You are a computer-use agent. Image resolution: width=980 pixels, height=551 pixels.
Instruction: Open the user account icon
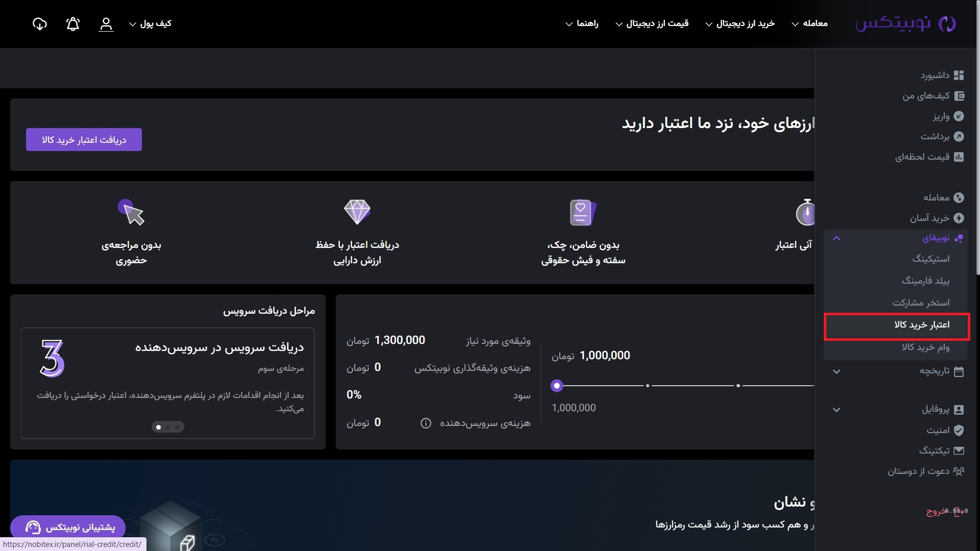tap(106, 24)
